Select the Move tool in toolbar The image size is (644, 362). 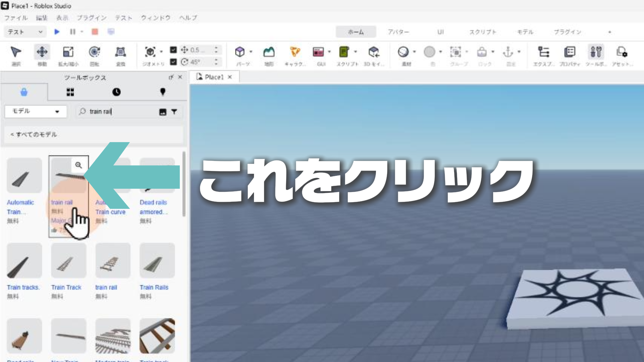pos(42,52)
